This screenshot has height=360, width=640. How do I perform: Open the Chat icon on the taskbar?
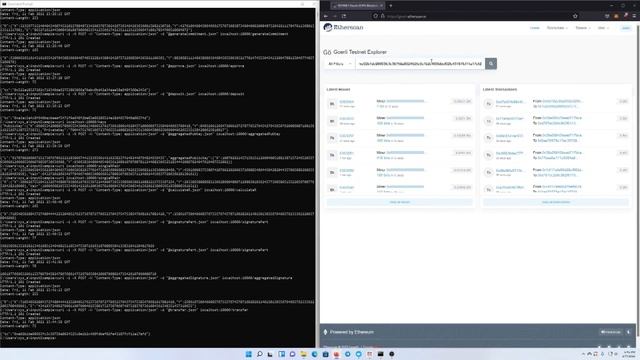(x=292, y=354)
